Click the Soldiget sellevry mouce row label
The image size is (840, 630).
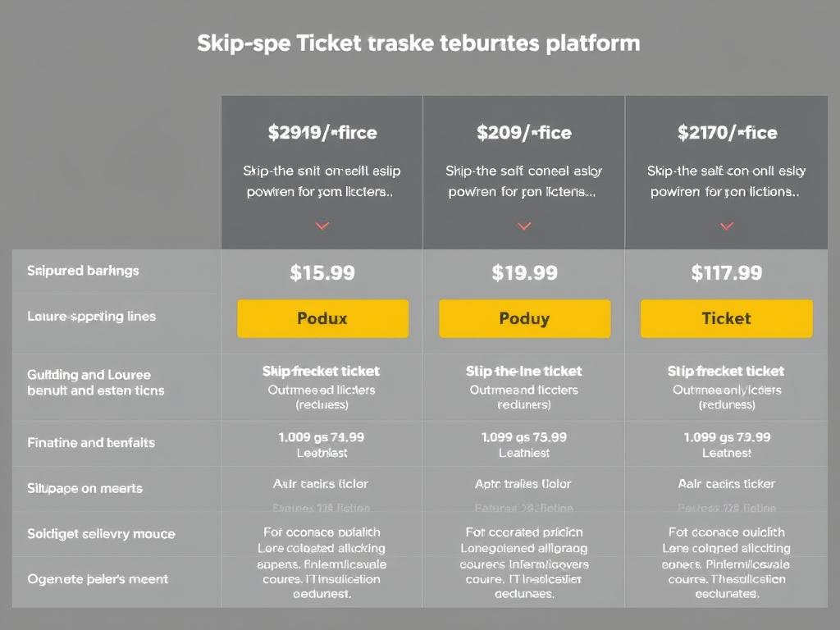(x=101, y=534)
